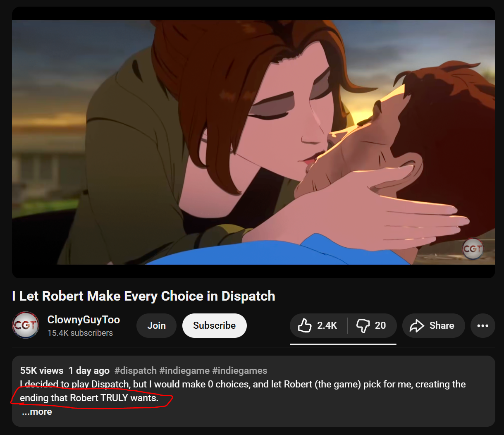Image resolution: width=504 pixels, height=435 pixels.
Task: Click the Share button label
Action: [442, 325]
